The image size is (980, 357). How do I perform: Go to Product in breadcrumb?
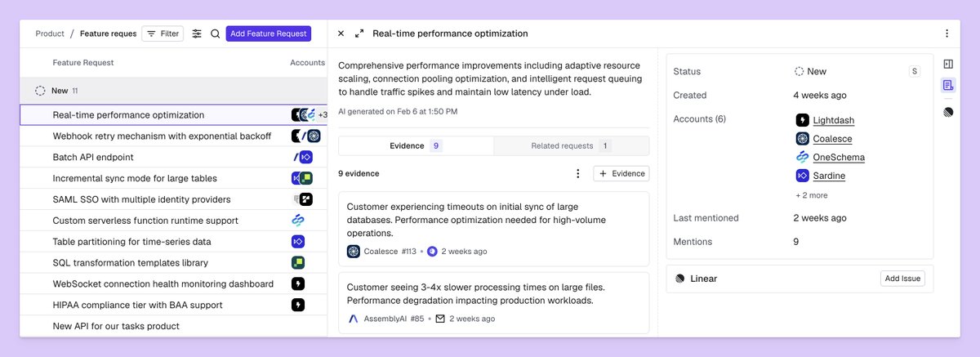50,33
